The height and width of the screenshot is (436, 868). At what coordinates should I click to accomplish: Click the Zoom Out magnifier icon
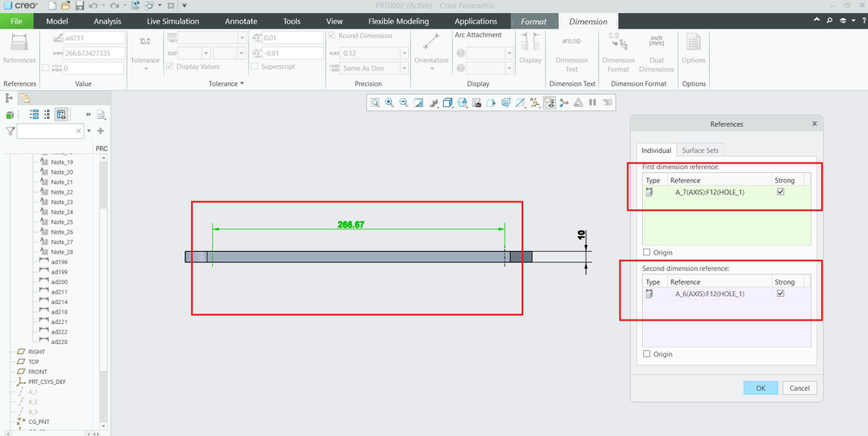pos(404,102)
